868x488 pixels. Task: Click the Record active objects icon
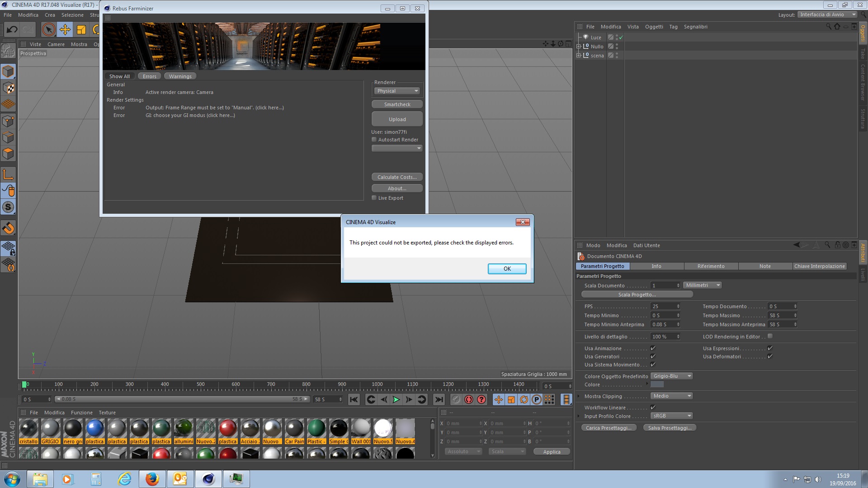point(469,399)
